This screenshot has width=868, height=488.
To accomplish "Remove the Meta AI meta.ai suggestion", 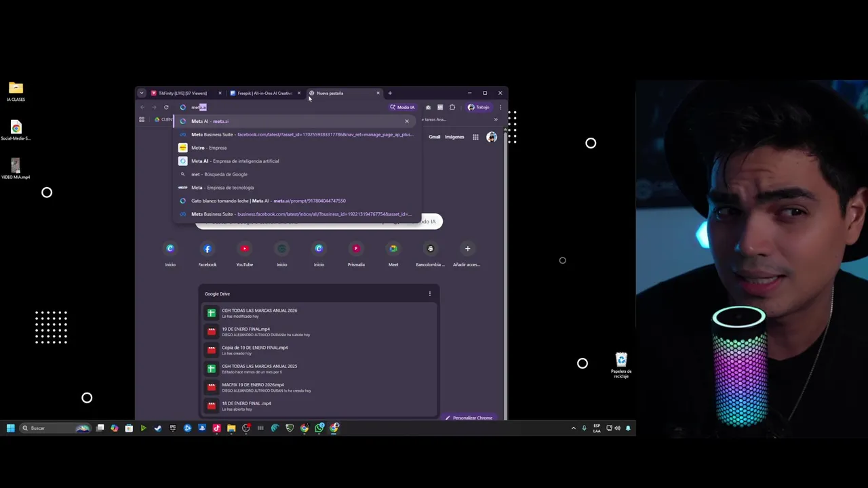I will point(407,121).
